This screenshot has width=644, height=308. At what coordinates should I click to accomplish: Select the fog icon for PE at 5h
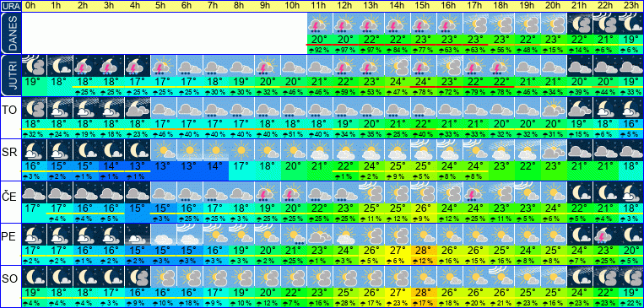pos(164,235)
